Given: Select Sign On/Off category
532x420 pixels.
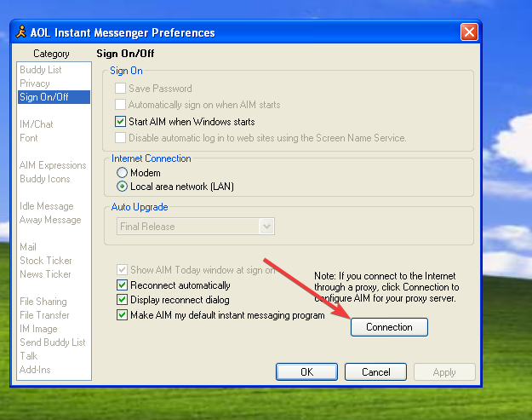Looking at the screenshot, I should (54, 97).
